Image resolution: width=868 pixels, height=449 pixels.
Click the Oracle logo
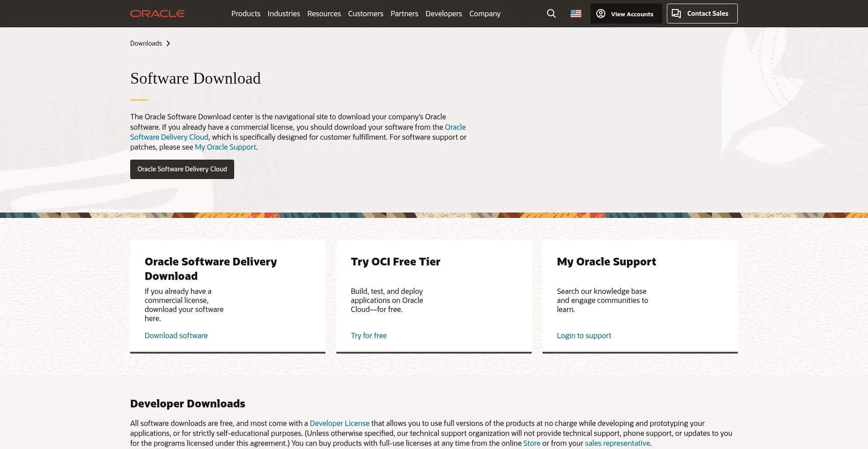pos(157,14)
